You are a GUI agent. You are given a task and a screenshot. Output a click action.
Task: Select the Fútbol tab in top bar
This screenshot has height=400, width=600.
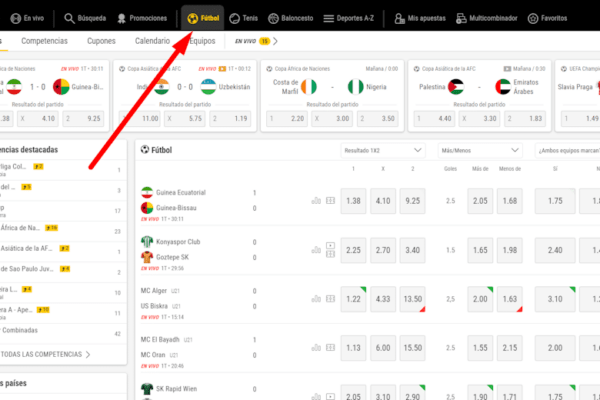[203, 18]
